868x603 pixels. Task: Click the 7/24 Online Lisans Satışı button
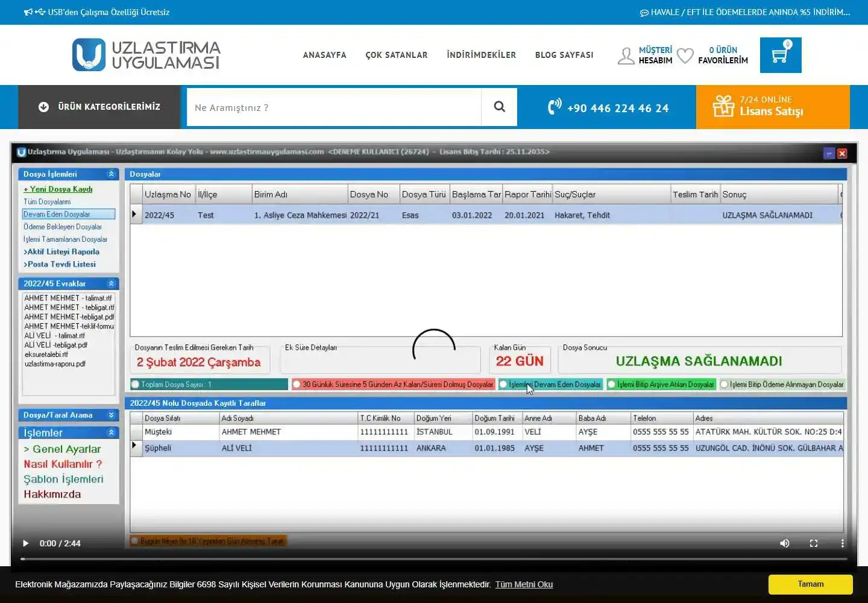773,107
